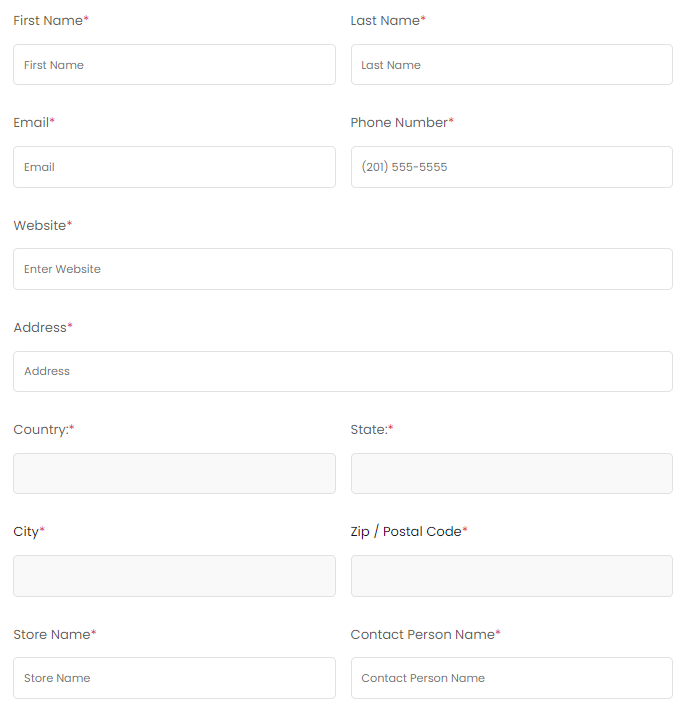The width and height of the screenshot is (694, 723).
Task: Open the State selection field
Action: [x=512, y=474]
